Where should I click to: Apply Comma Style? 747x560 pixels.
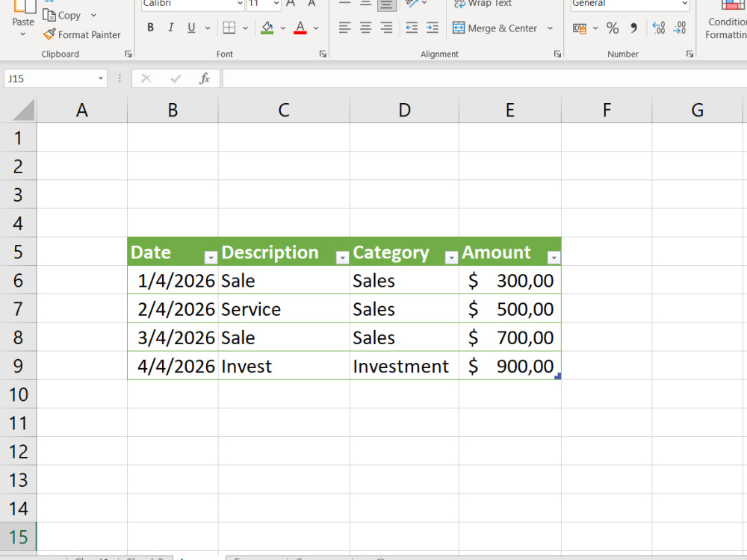pos(633,28)
